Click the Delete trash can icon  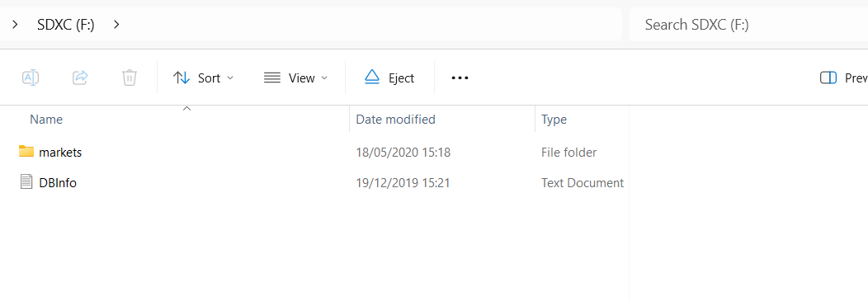[x=129, y=78]
